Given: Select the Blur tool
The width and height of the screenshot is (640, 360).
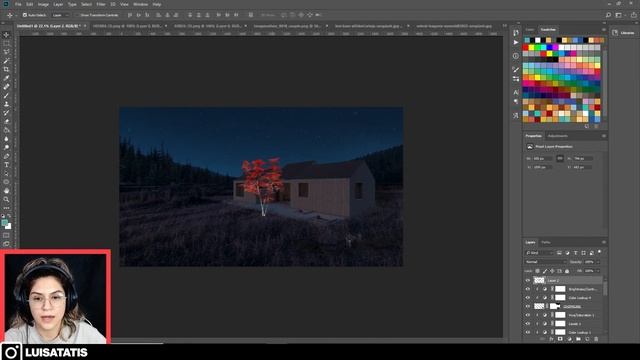Looking at the screenshot, I should [6, 139].
